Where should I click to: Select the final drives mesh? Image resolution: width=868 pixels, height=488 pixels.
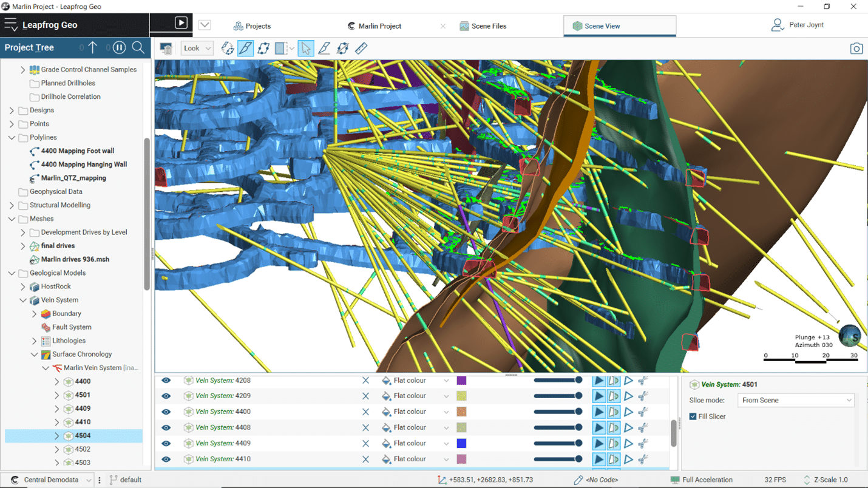pos(58,246)
